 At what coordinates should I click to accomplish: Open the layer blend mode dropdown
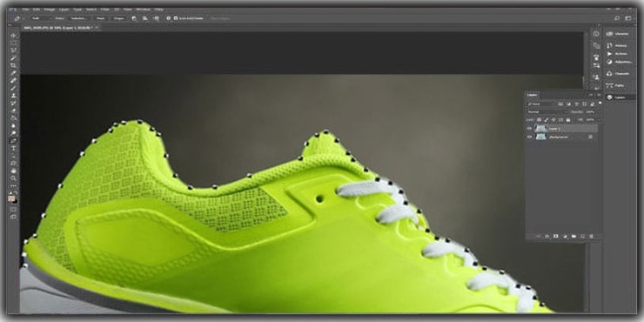point(547,111)
